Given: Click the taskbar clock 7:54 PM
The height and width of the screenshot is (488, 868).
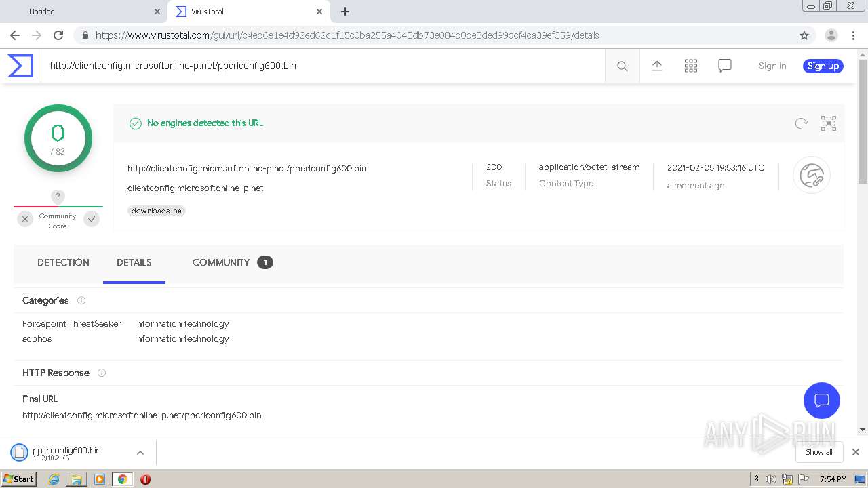Looking at the screenshot, I should (833, 479).
